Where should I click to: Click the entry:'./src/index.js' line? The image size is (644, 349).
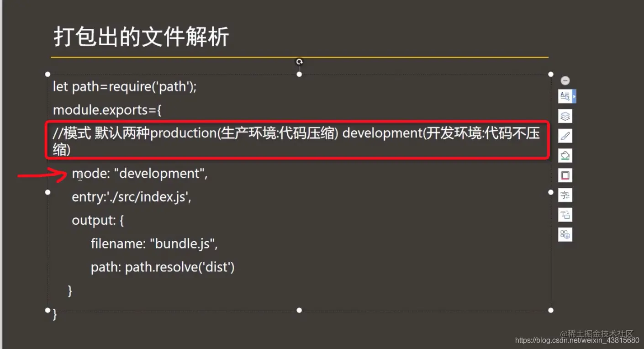(x=131, y=197)
